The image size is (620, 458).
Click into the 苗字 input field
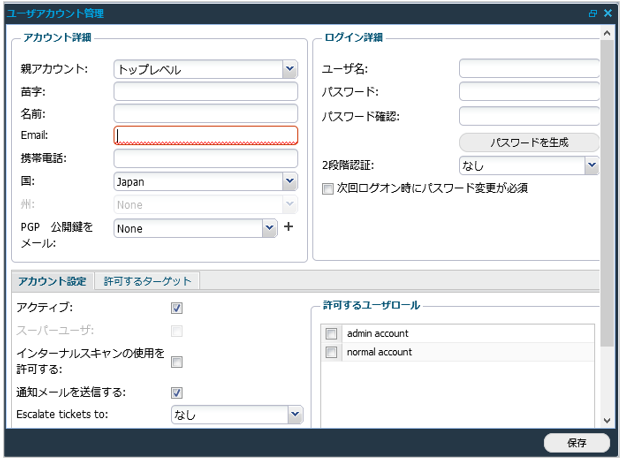tap(206, 92)
